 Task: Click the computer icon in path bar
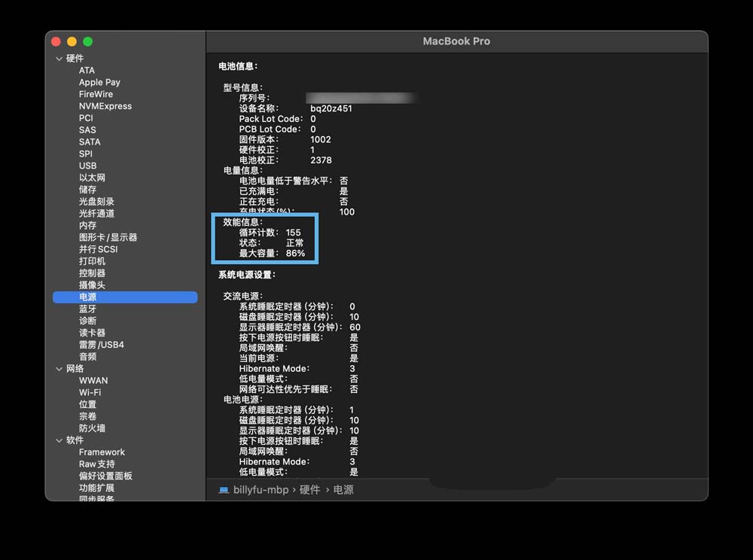224,490
